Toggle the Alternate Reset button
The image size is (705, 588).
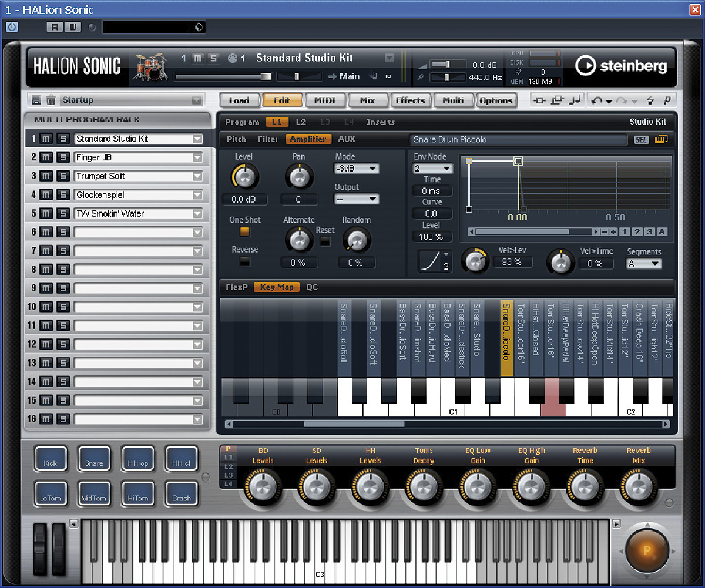(325, 241)
